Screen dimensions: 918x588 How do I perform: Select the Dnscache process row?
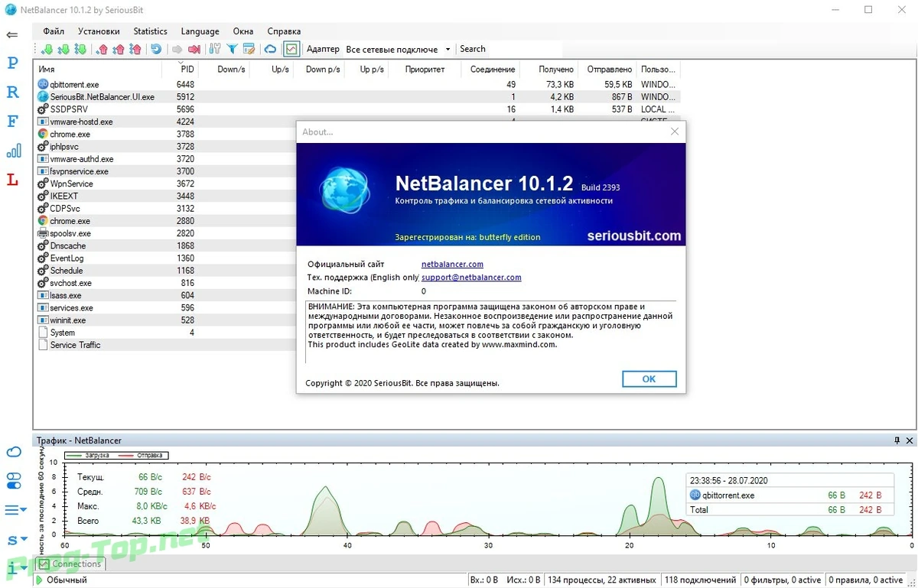click(x=165, y=245)
